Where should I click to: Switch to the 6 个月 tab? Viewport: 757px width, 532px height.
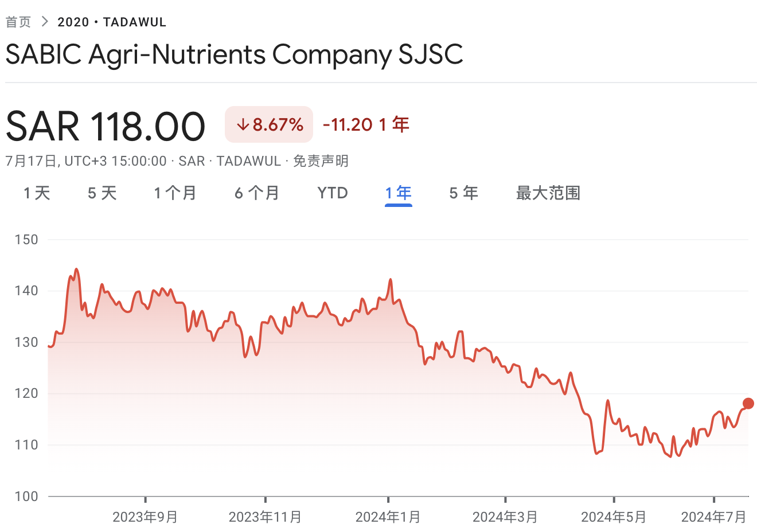256,193
